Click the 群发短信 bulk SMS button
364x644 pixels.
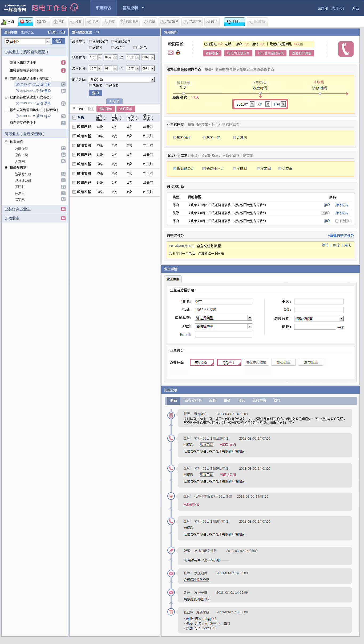106,109
